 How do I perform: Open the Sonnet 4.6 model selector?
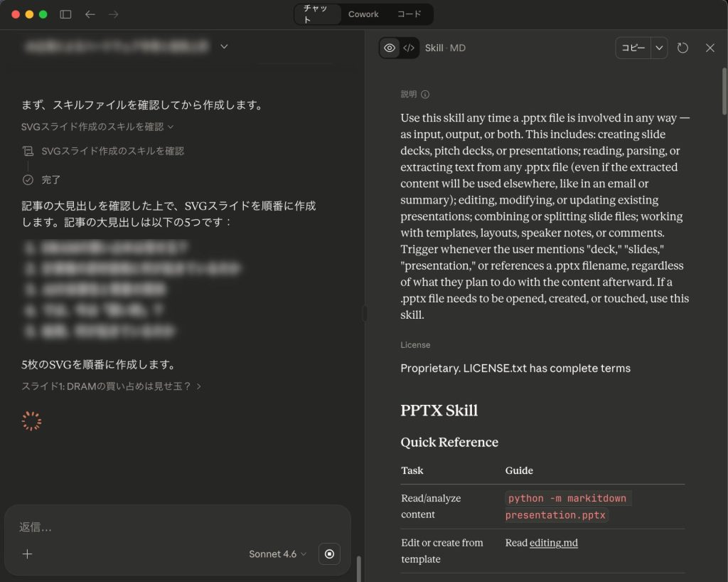click(x=277, y=554)
